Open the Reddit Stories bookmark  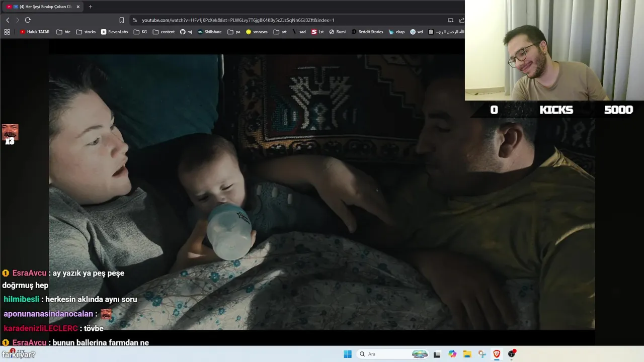(x=367, y=32)
